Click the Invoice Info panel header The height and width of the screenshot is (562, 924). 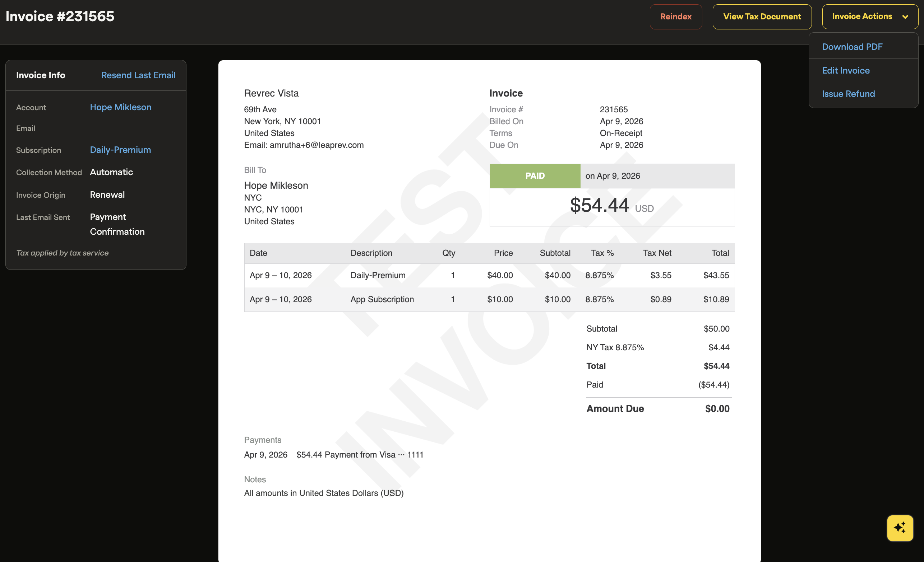click(x=41, y=75)
